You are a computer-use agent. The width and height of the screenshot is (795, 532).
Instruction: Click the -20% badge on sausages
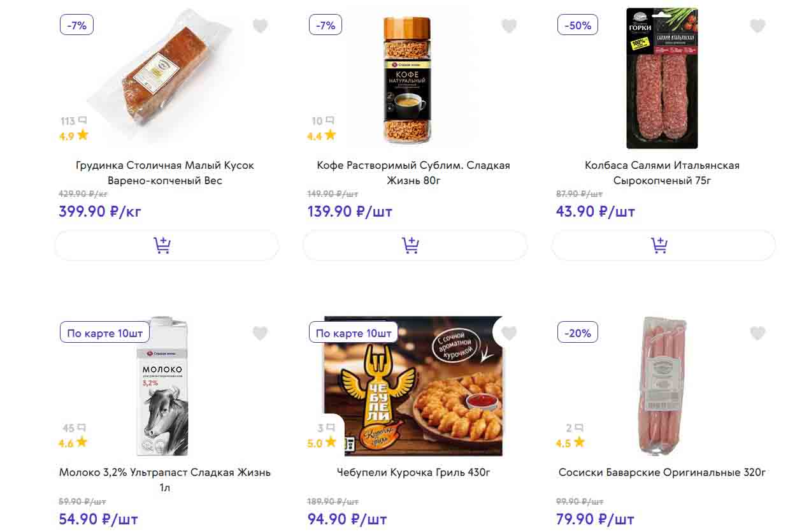coord(578,333)
